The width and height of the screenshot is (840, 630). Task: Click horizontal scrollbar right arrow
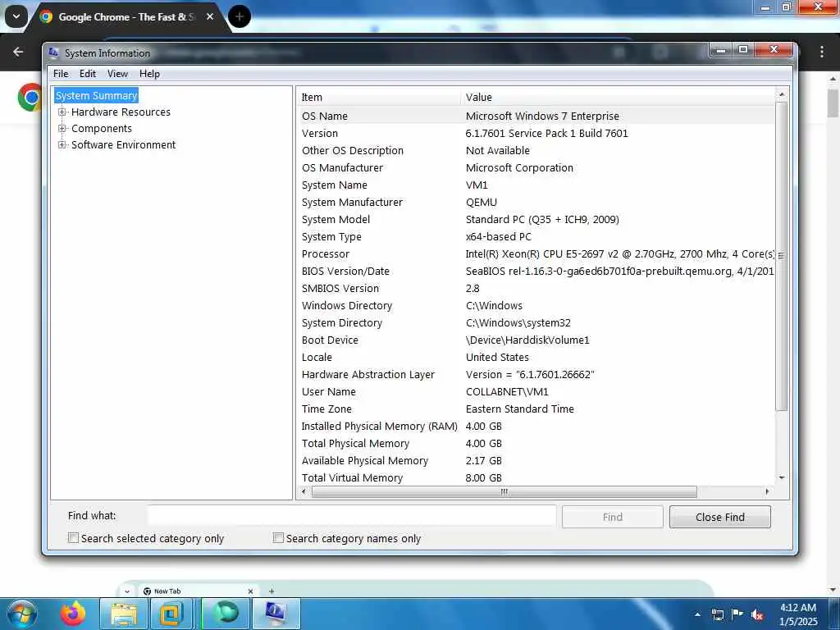(x=767, y=491)
